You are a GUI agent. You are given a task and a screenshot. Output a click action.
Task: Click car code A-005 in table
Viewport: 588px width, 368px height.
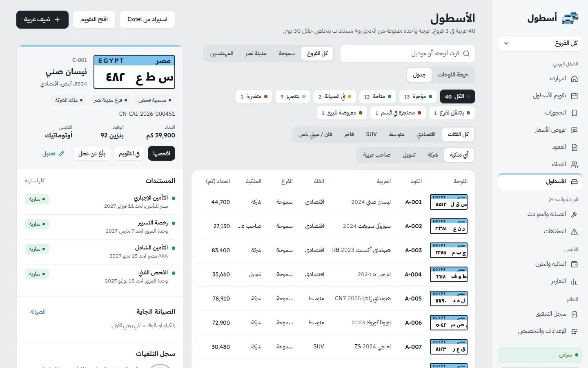[x=413, y=298]
